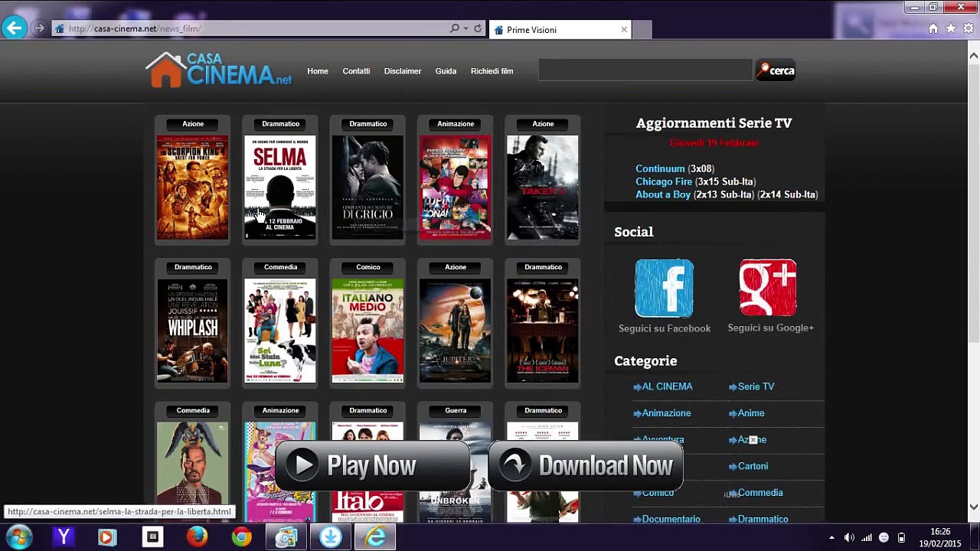Screen dimensions: 980x551
Task: Open Richiedi film in the menu
Action: [492, 71]
